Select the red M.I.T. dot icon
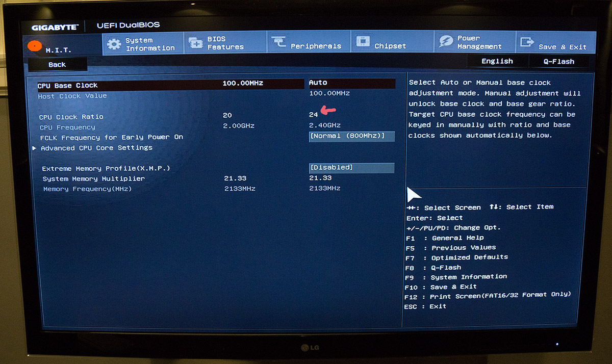 tap(34, 45)
